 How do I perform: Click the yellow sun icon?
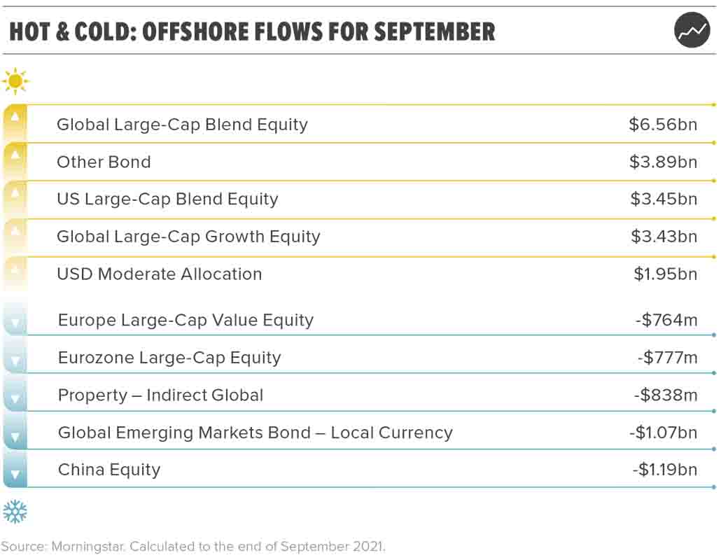[15, 81]
